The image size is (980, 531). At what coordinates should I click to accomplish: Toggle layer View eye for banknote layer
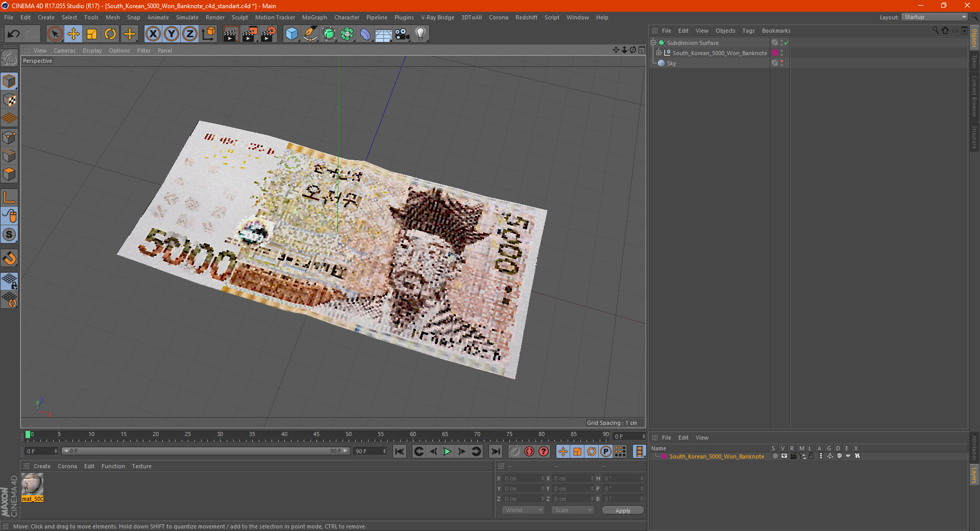click(x=784, y=456)
